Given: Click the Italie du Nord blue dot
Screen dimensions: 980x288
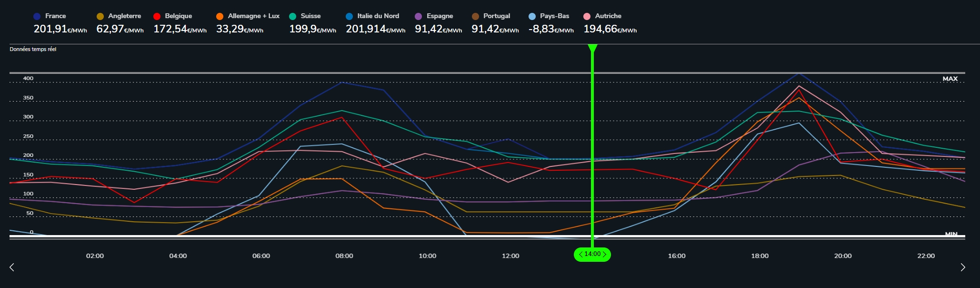Looking at the screenshot, I should pos(350,16).
